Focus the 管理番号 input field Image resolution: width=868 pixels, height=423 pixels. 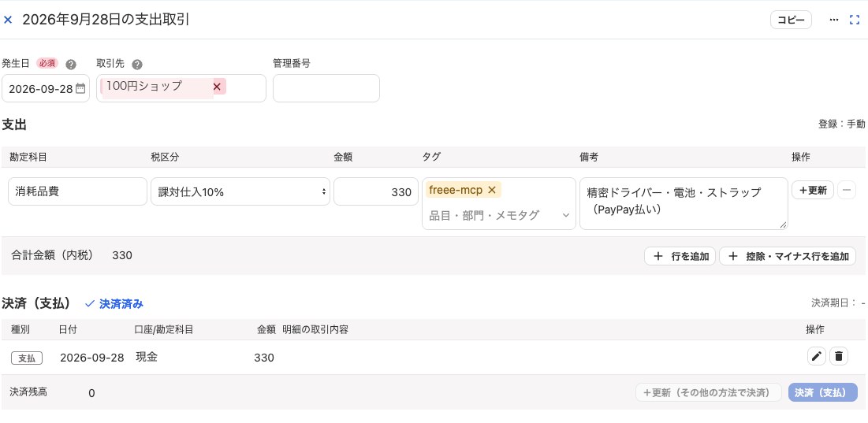tap(326, 88)
